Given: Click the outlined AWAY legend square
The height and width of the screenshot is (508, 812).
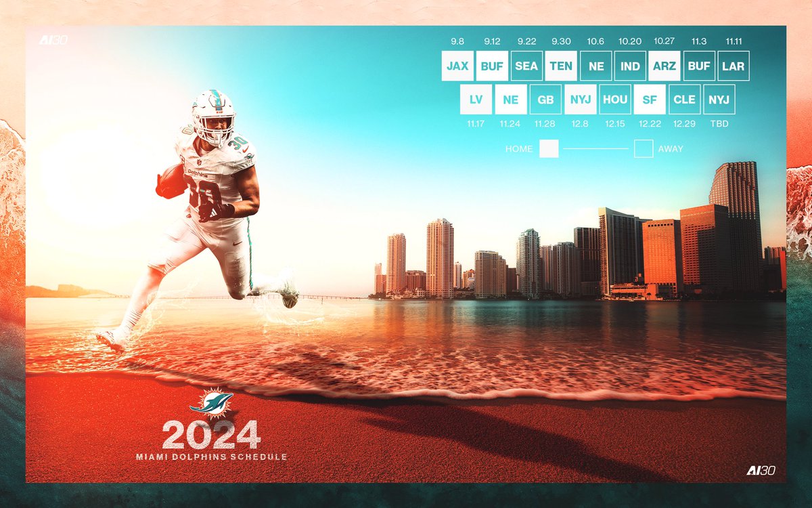Looking at the screenshot, I should pyautogui.click(x=644, y=148).
